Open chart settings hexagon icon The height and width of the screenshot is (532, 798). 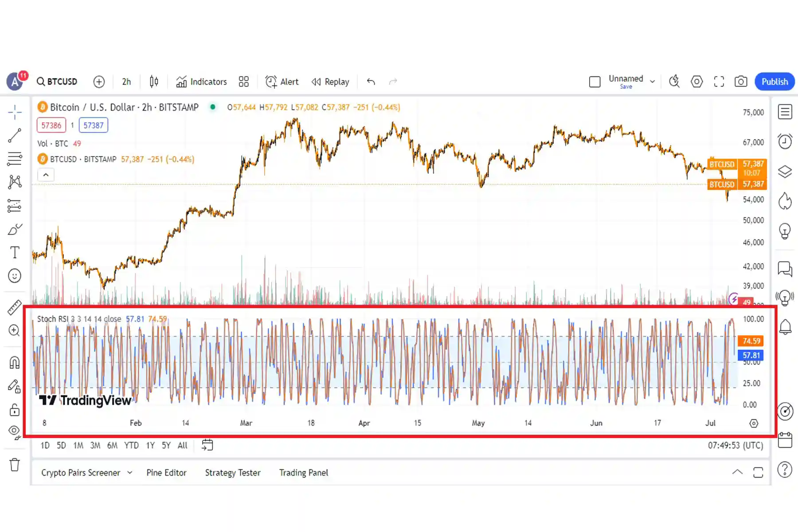click(x=697, y=82)
